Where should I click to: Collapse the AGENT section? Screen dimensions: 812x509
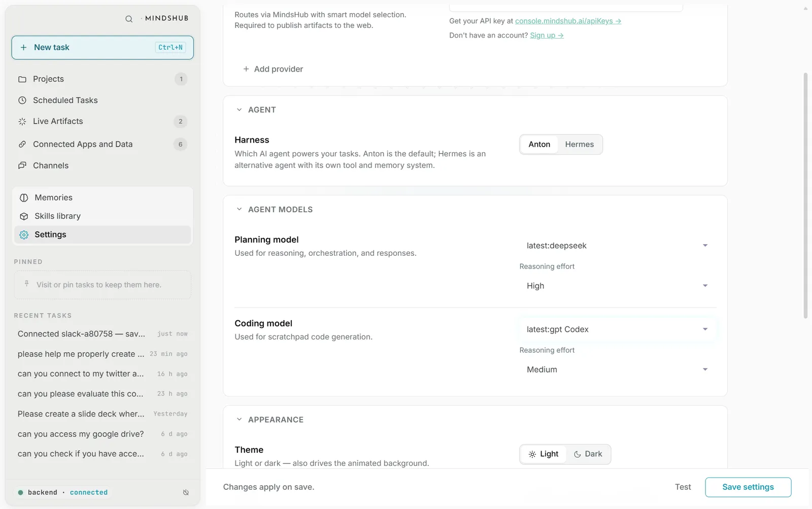coord(239,110)
